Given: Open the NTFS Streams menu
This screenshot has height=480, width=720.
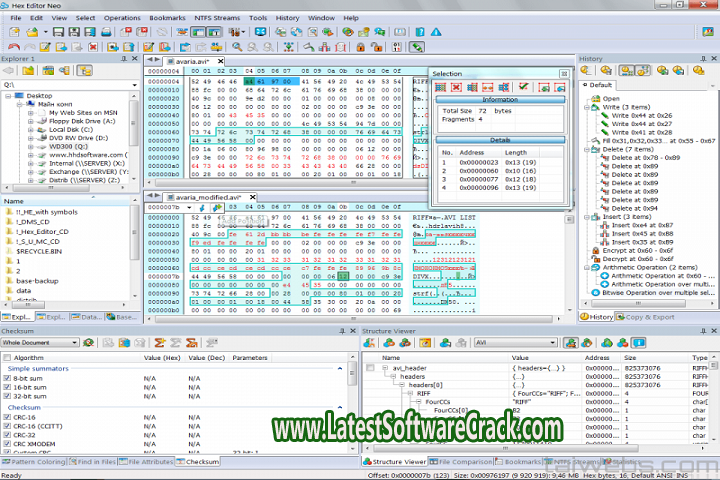Looking at the screenshot, I should pyautogui.click(x=212, y=17).
